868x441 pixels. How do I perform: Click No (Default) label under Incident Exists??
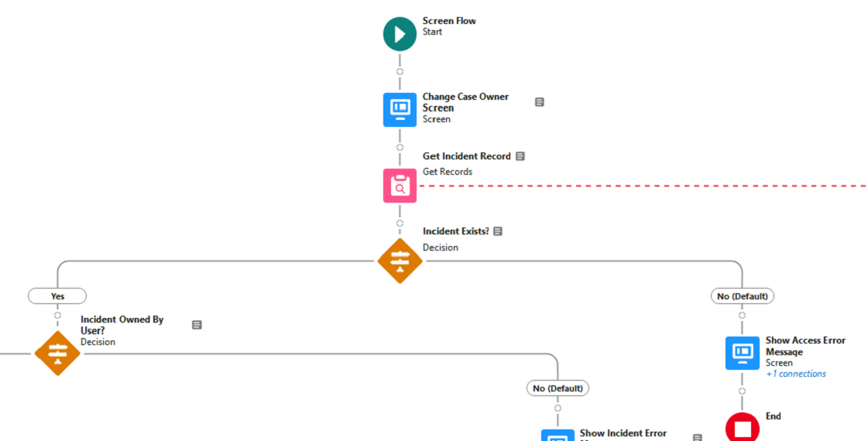tap(742, 296)
